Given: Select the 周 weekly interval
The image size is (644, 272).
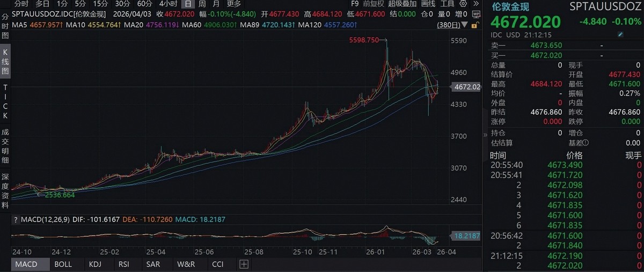Looking at the screenshot, I should click(202, 4).
